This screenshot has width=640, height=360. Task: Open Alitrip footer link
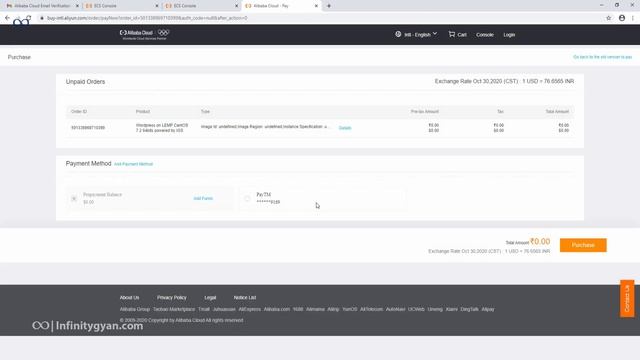pos(333,309)
